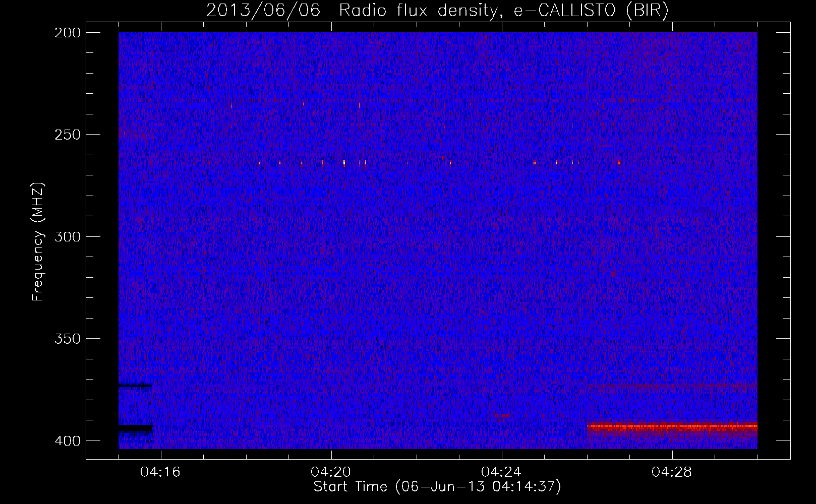Click the bright red emission band near 393 MHz
The image size is (816, 504).
tap(672, 426)
